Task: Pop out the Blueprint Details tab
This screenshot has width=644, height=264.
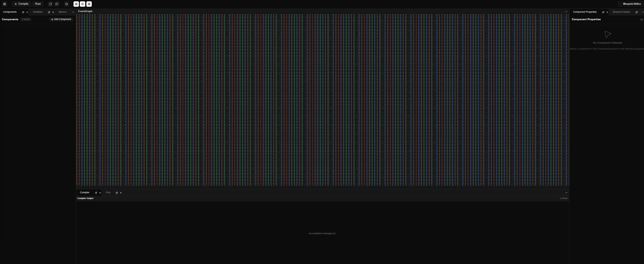Action: pos(637,12)
